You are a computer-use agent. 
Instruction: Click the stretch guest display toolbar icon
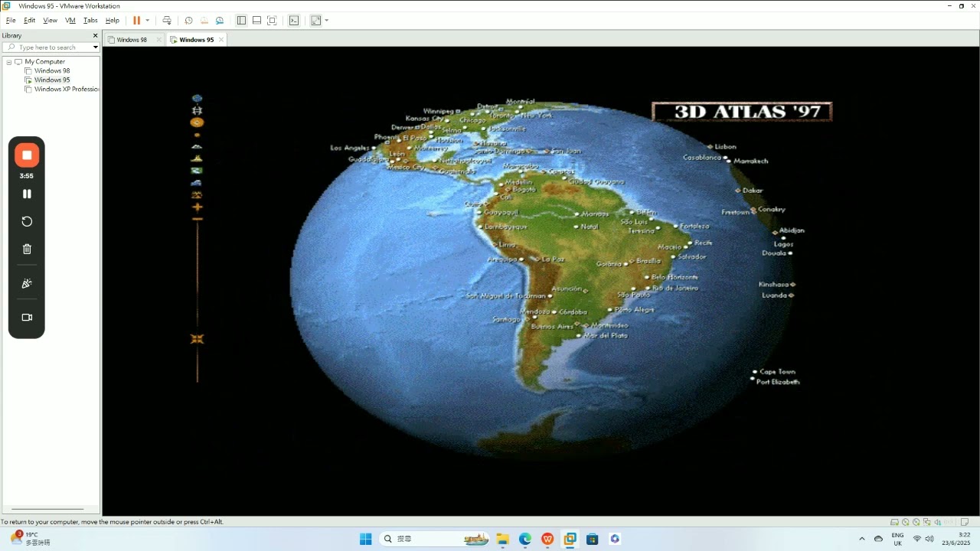[315, 21]
